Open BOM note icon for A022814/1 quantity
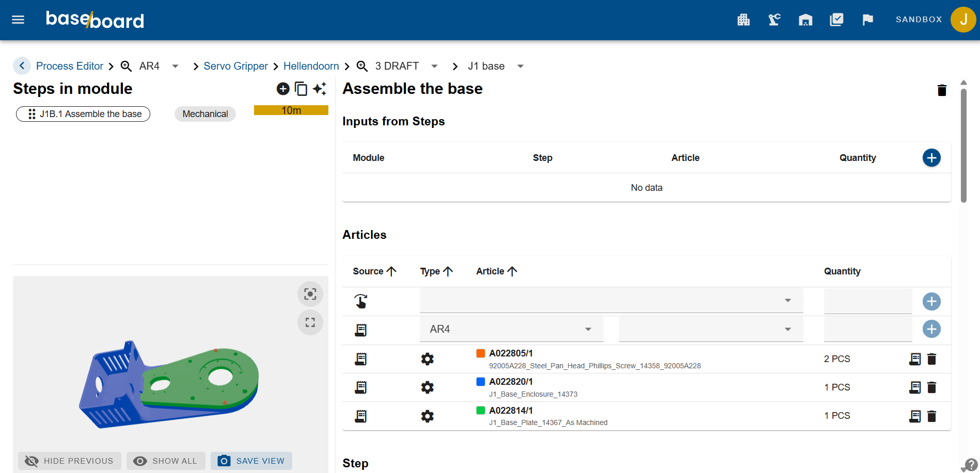This screenshot has width=980, height=473. [x=915, y=416]
